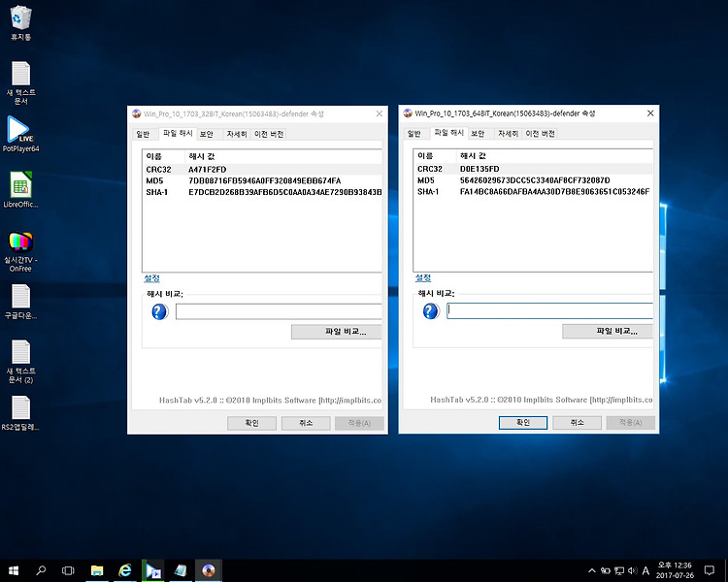
Task: Open the Windows Start menu
Action: (x=13, y=570)
